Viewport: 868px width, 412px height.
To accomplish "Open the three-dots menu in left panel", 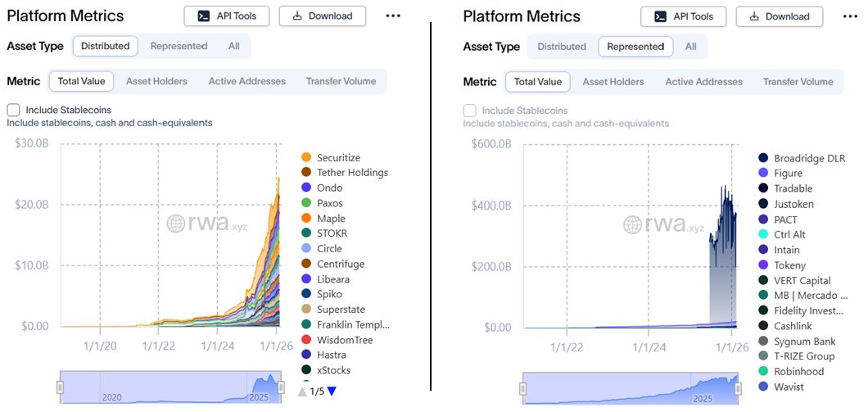I will pos(393,16).
